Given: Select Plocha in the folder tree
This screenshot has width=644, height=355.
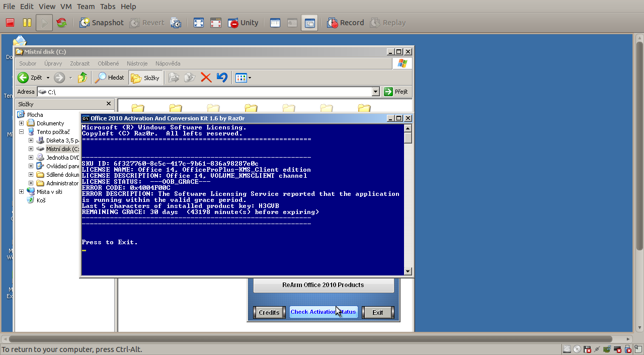Looking at the screenshot, I should pyautogui.click(x=35, y=115).
